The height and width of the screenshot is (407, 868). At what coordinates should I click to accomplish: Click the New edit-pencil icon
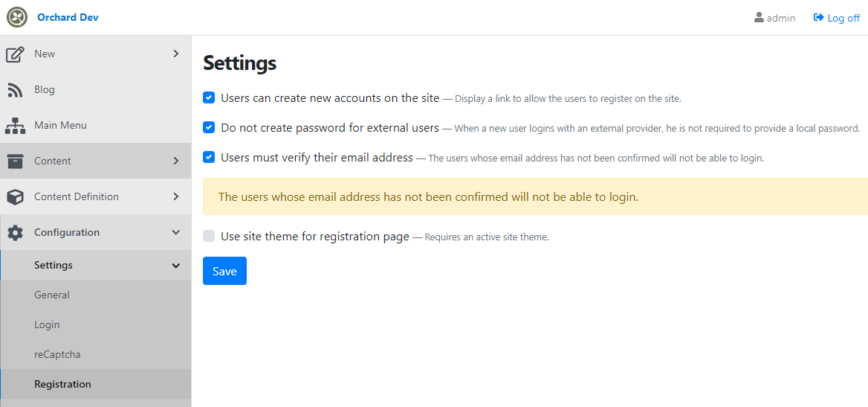[15, 54]
